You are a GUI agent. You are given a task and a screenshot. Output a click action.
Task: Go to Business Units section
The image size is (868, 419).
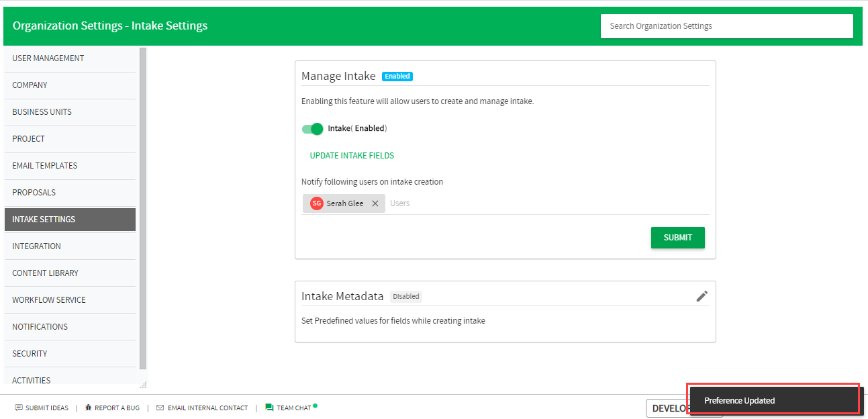click(70, 112)
